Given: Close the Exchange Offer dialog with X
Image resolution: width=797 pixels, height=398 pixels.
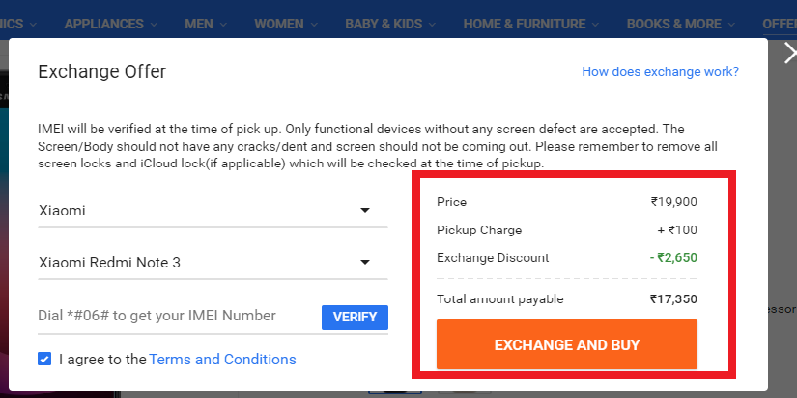Looking at the screenshot, I should 789,53.
